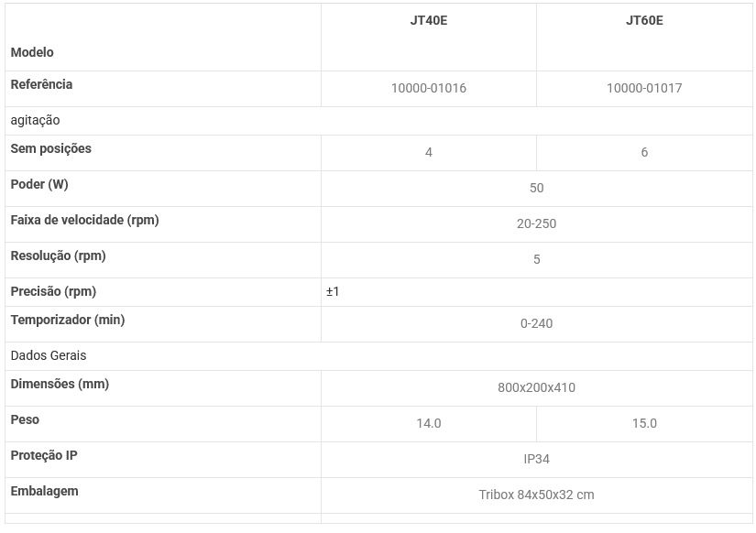The width and height of the screenshot is (756, 533).
Task: Select the Modelo header cell
Action: click(32, 52)
